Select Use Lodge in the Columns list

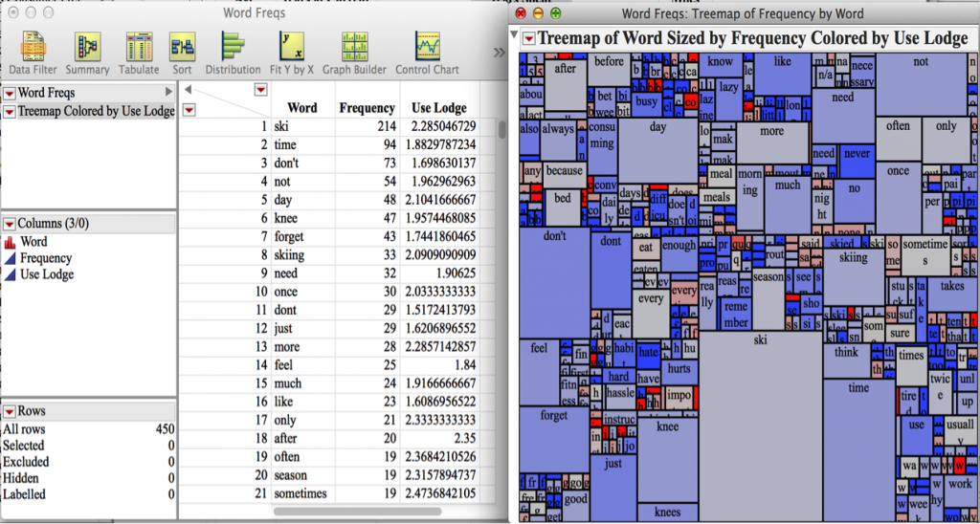46,274
